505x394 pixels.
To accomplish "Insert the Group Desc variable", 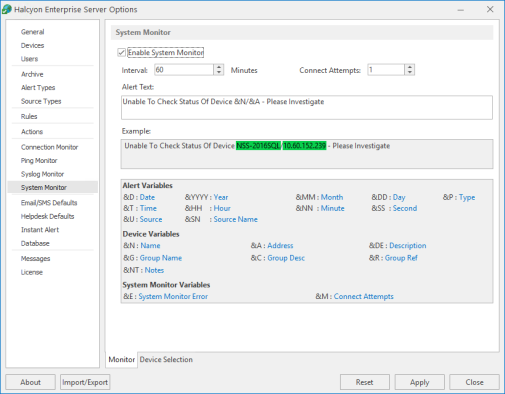I will point(286,258).
